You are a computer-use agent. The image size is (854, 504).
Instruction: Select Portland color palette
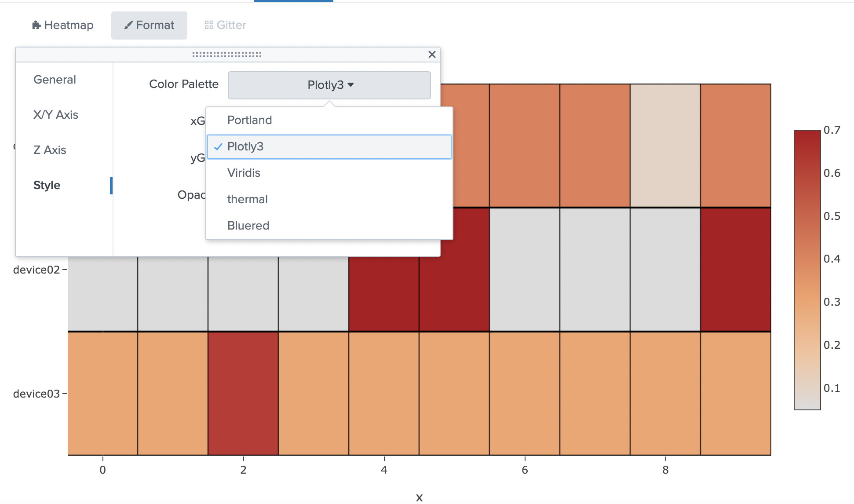(249, 120)
